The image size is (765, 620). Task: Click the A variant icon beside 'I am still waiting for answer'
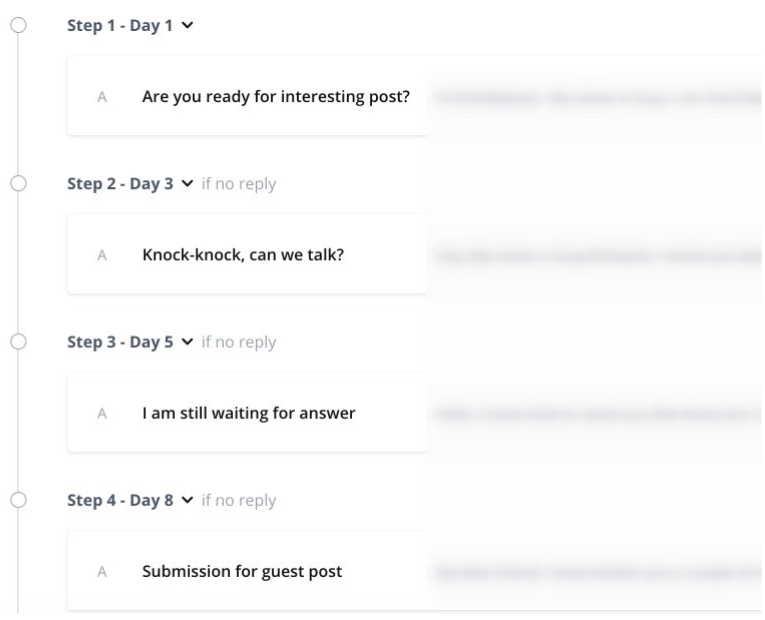(102, 413)
